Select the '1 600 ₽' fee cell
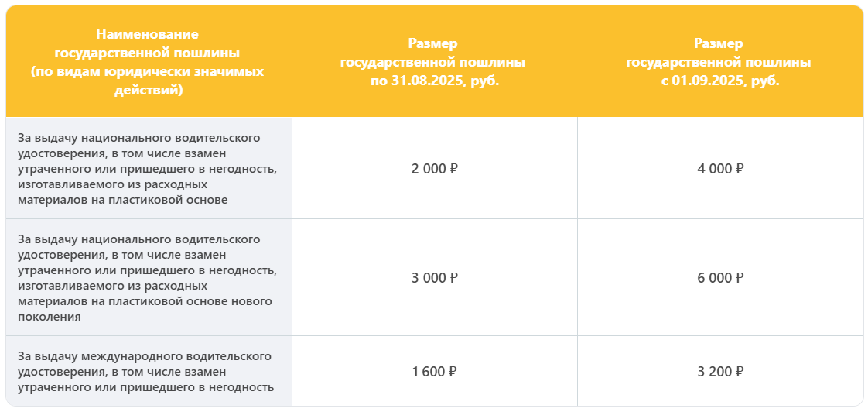This screenshot has width=868, height=412. tap(434, 372)
